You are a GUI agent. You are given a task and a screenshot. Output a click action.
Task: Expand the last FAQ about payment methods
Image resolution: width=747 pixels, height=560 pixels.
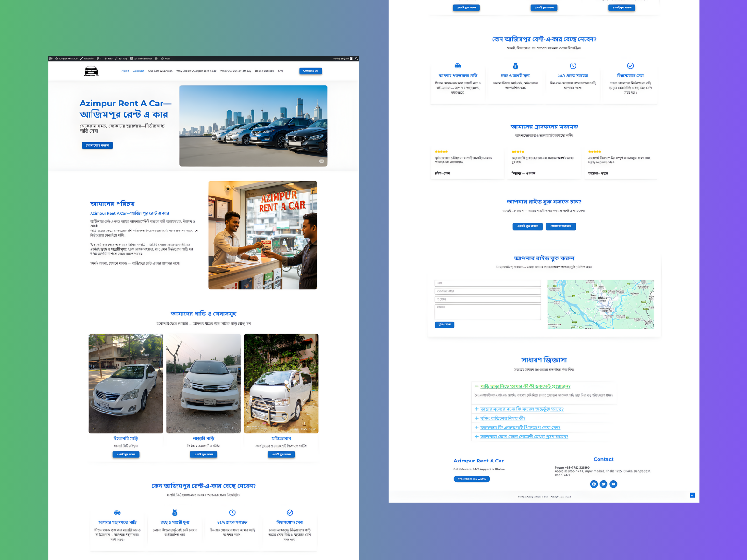point(524,437)
